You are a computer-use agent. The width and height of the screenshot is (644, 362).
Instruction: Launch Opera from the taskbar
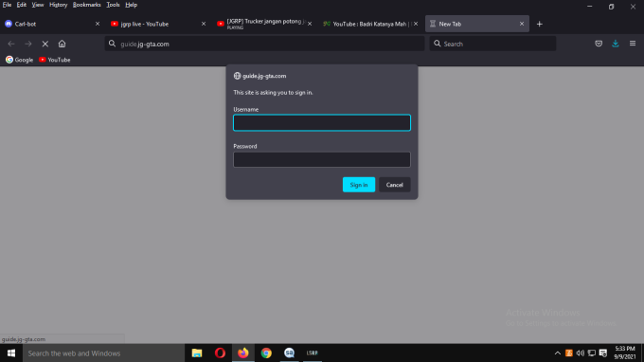pyautogui.click(x=220, y=353)
